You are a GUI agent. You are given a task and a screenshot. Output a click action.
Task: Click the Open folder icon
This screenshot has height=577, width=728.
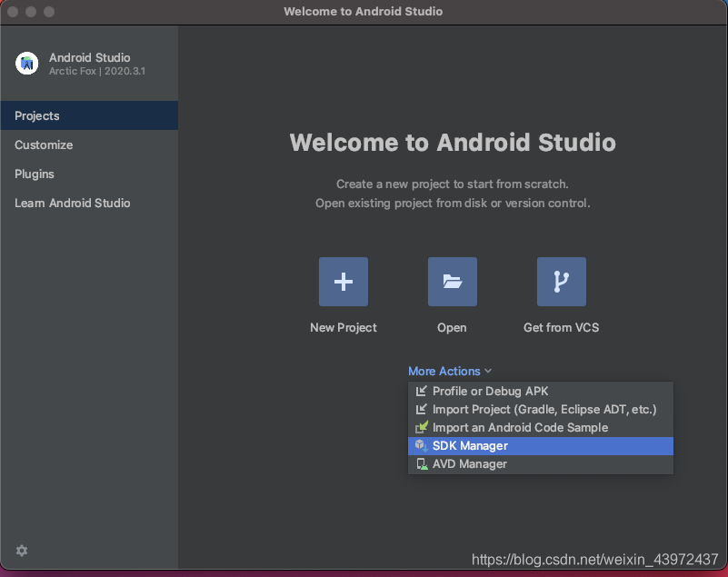pos(453,282)
